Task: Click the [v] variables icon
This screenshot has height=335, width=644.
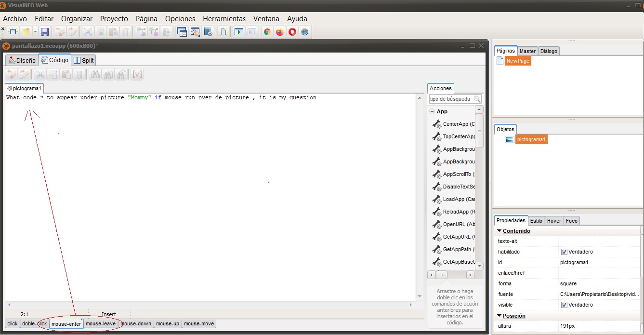Action: point(137,74)
